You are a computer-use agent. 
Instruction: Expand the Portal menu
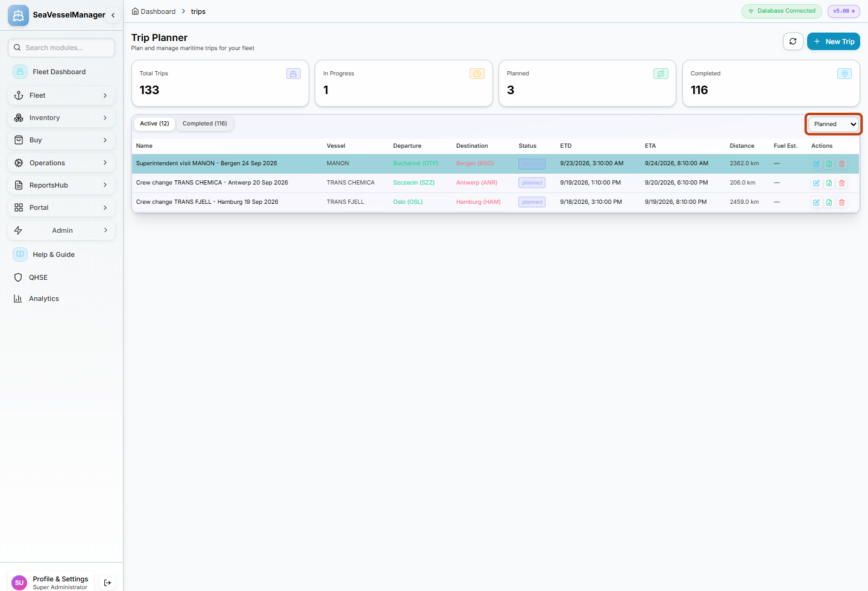61,207
